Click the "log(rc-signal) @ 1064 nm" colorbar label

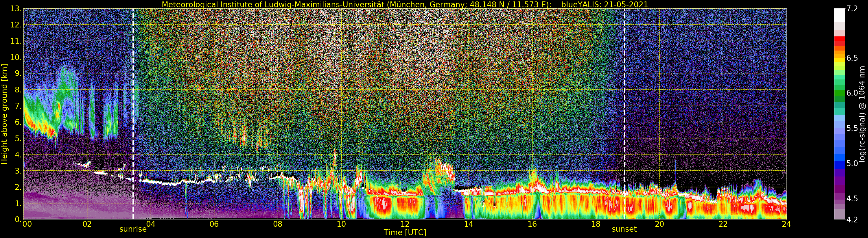(862, 114)
